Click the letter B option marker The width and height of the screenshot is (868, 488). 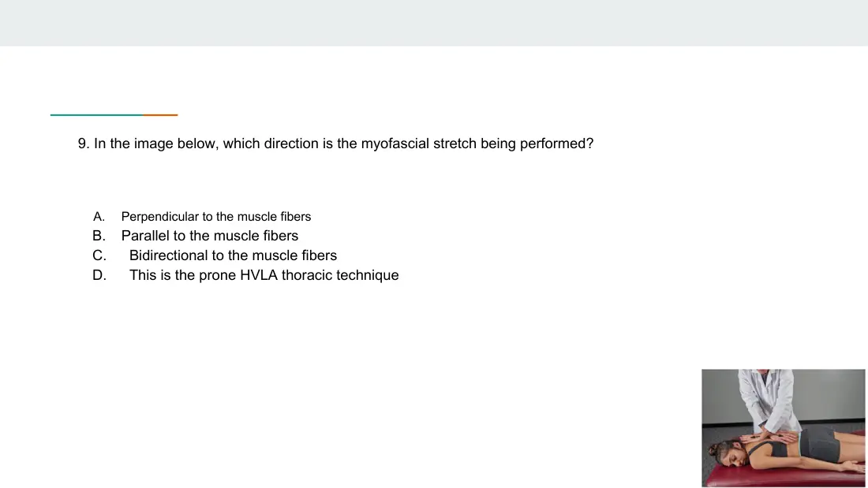[99, 236]
